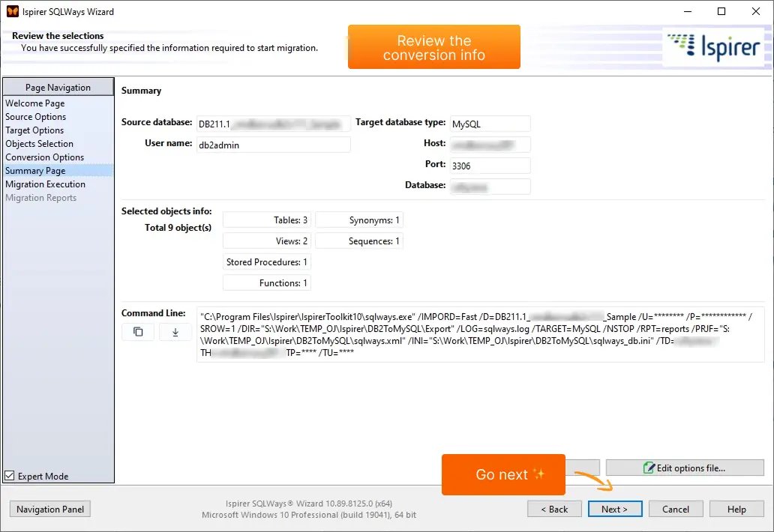Click the Ispirer logo in the header
This screenshot has width=774, height=532.
point(713,47)
